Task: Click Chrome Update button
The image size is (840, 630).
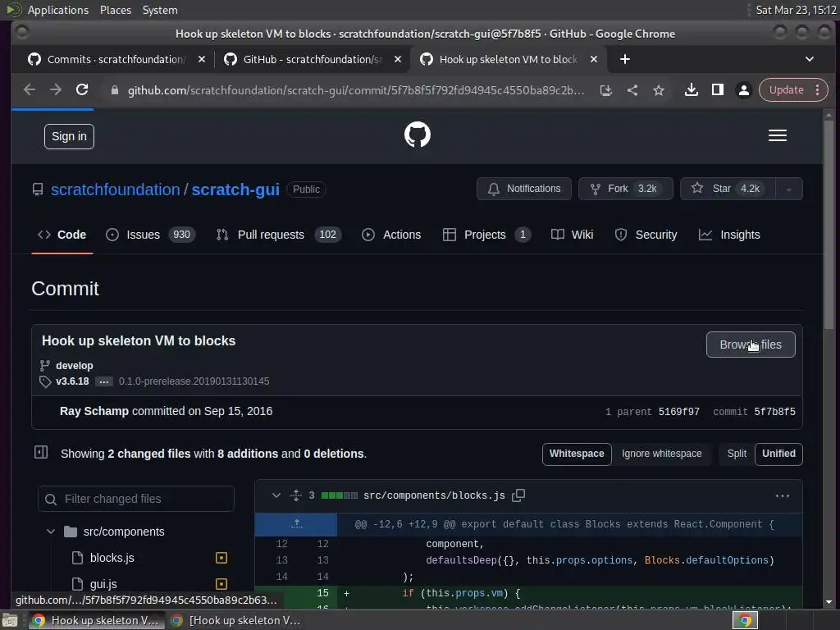Action: tap(786, 90)
